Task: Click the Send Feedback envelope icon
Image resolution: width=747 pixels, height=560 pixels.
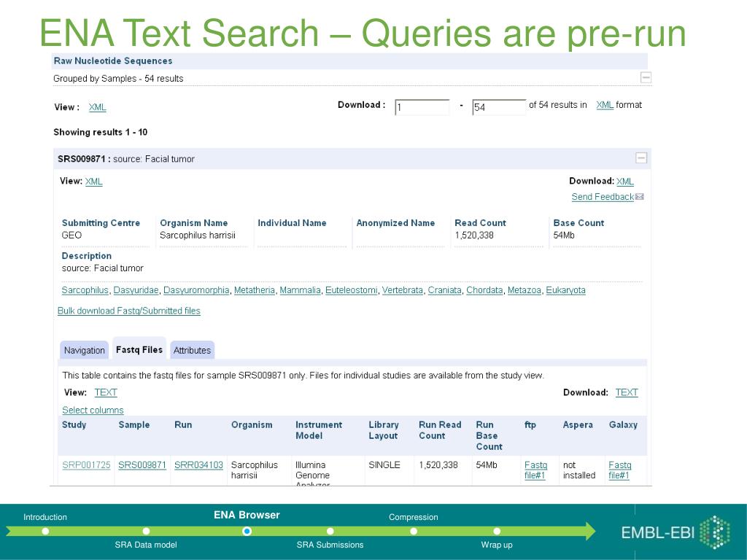Action: pos(639,197)
